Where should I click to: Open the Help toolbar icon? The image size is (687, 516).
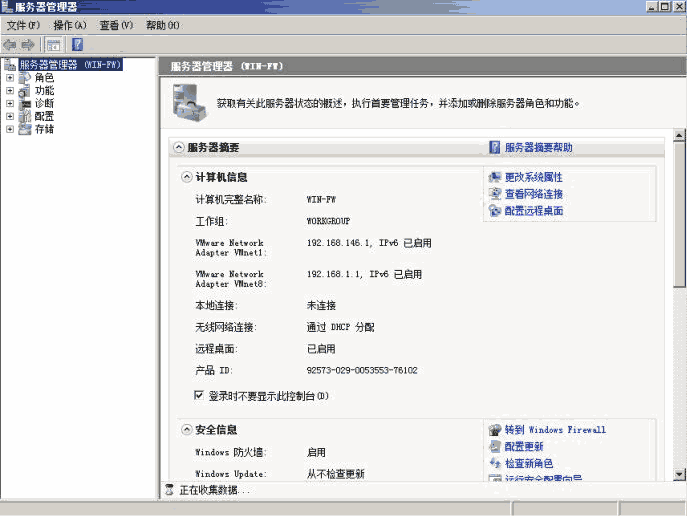[77, 45]
